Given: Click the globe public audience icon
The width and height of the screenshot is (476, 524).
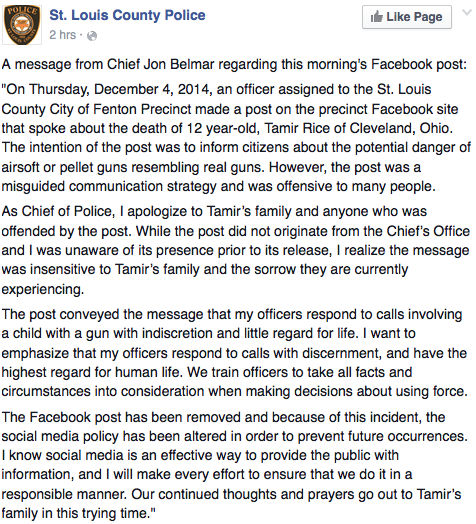Looking at the screenshot, I should point(92,36).
